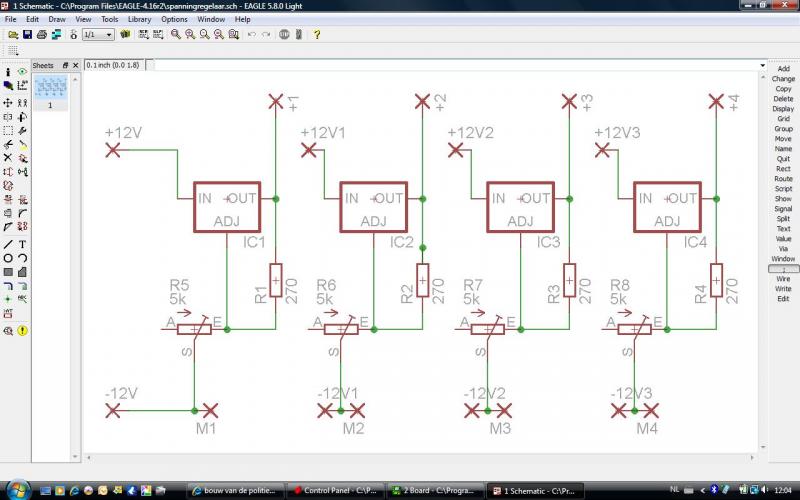Image resolution: width=800 pixels, height=500 pixels.
Task: Open the Grid settings icon
Action: point(13,50)
